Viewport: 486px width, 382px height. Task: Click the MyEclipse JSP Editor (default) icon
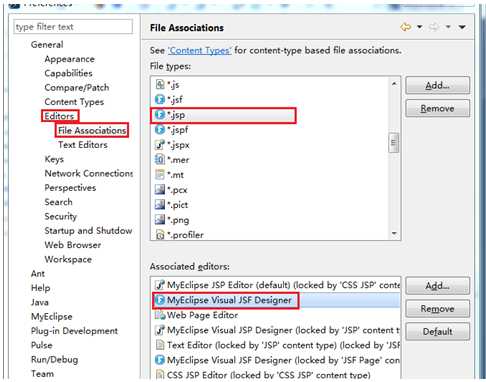pyautogui.click(x=160, y=285)
